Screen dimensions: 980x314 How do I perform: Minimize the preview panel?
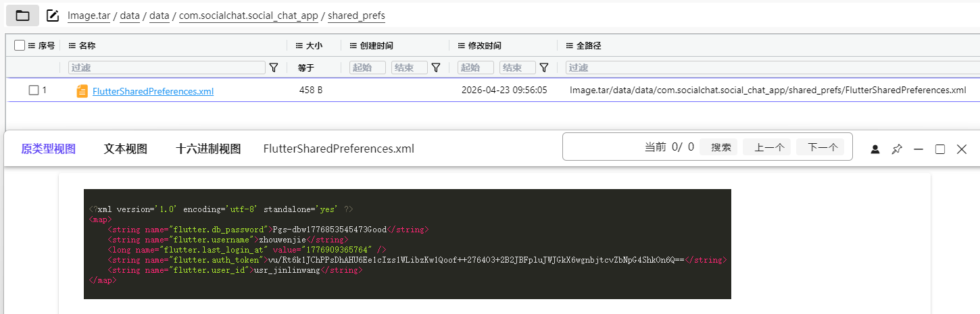[918, 149]
